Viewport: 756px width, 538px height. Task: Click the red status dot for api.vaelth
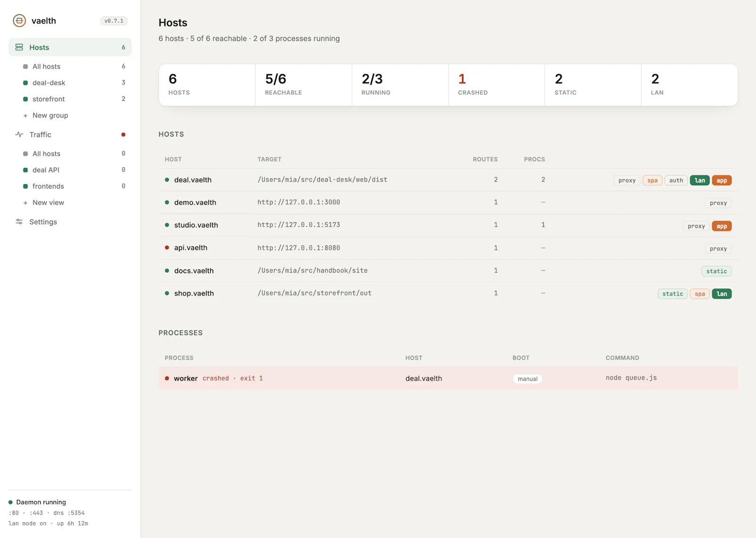coord(167,248)
